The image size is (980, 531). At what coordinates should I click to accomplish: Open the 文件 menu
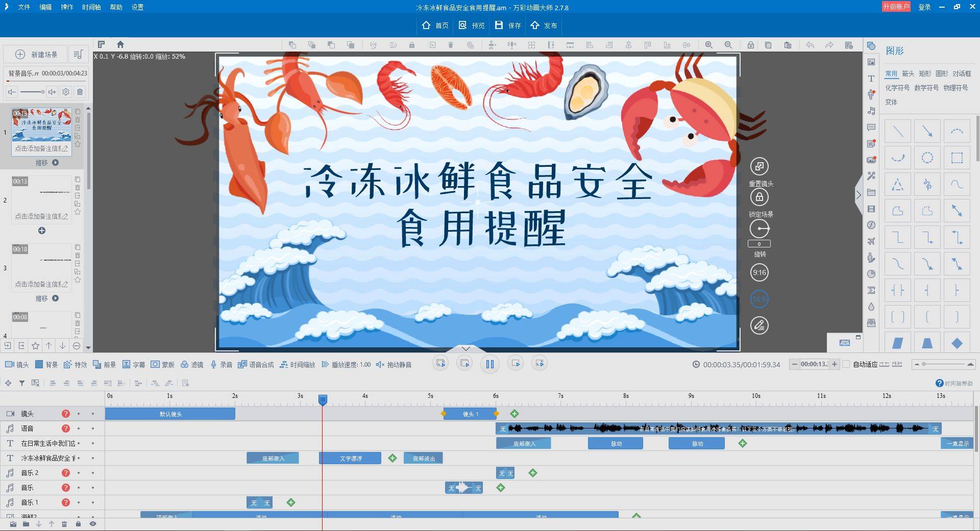click(24, 7)
